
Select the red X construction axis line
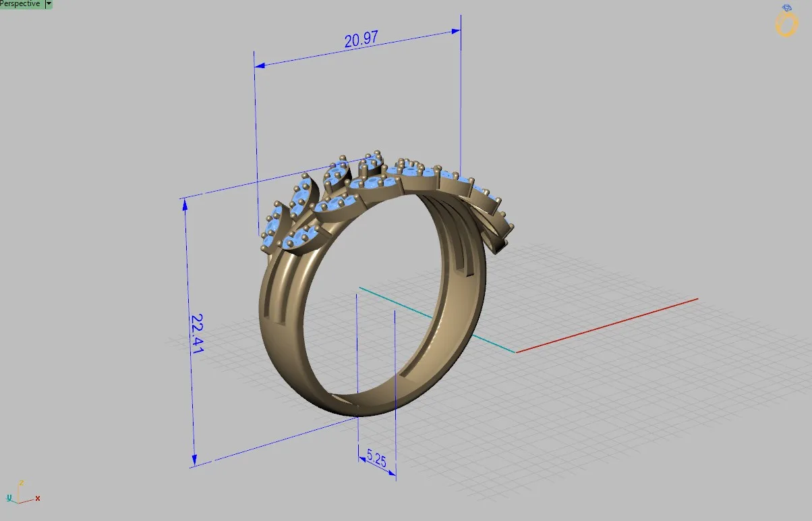click(x=606, y=325)
